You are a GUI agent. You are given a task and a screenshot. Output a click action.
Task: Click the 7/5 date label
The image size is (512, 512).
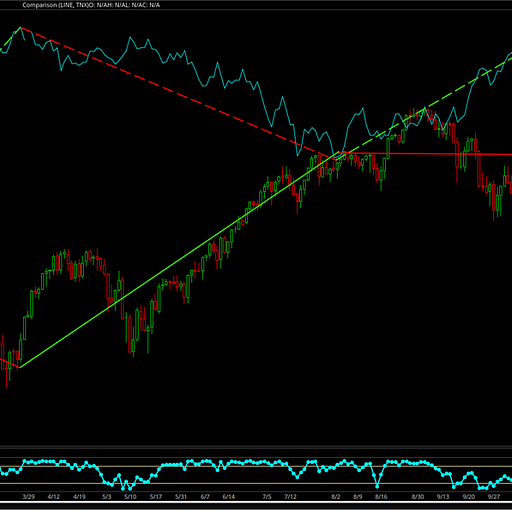coord(267,497)
